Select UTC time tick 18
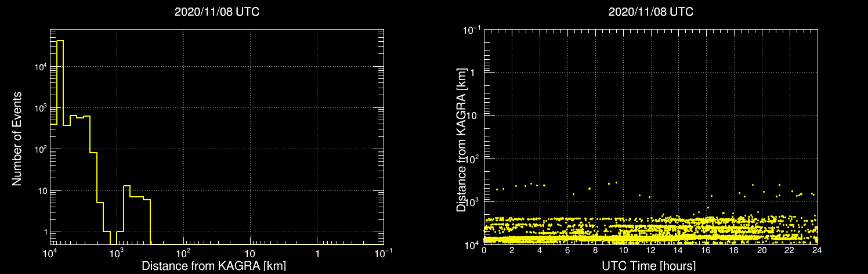Screen dimensions: 868x274 click(x=734, y=251)
